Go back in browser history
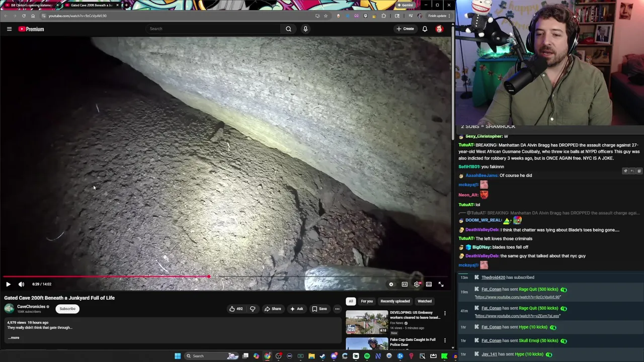 (6, 16)
